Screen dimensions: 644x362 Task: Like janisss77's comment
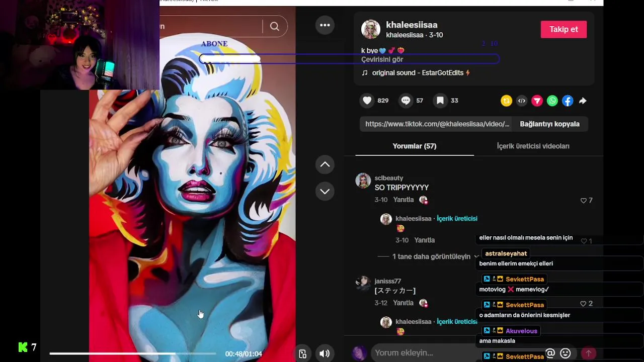[x=583, y=304]
